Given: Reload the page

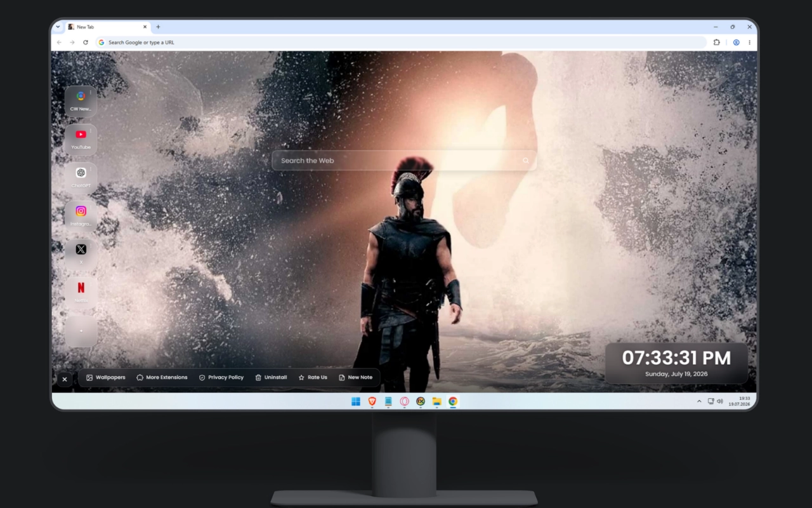Looking at the screenshot, I should pyautogui.click(x=86, y=43).
